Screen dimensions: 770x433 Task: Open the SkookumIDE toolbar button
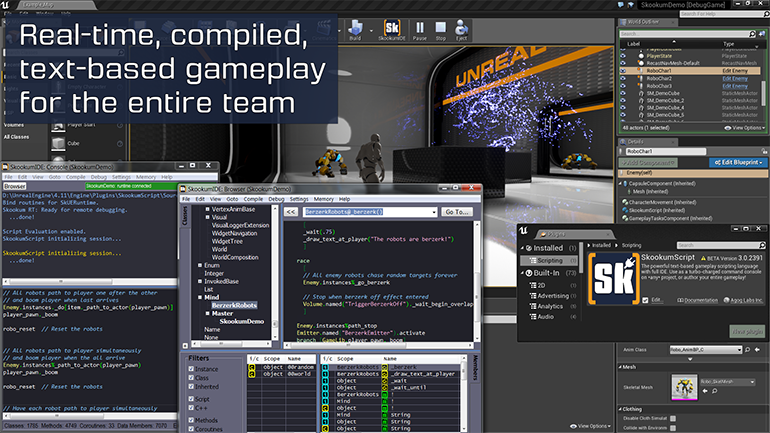click(x=392, y=30)
